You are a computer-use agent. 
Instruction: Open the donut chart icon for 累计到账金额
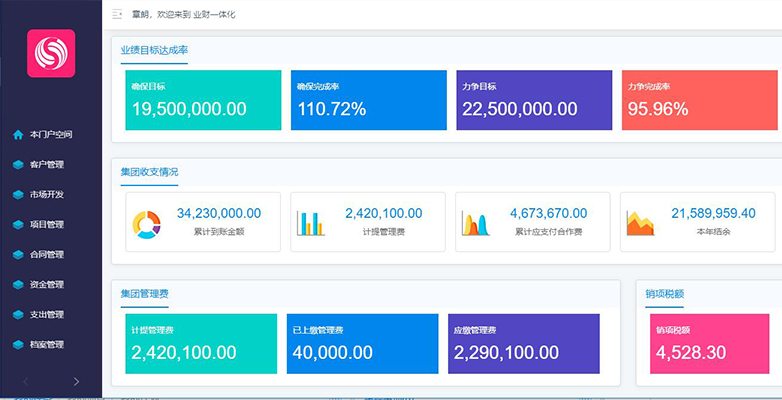(x=146, y=224)
